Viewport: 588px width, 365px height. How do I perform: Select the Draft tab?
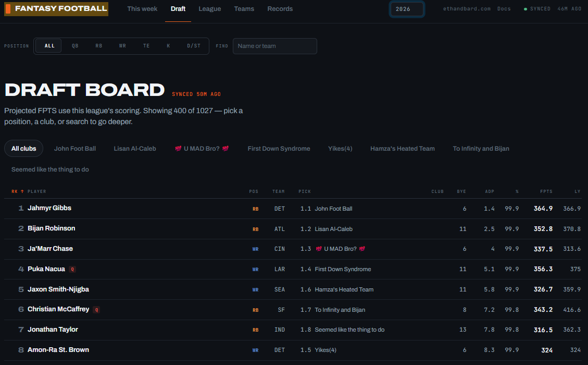tap(178, 9)
